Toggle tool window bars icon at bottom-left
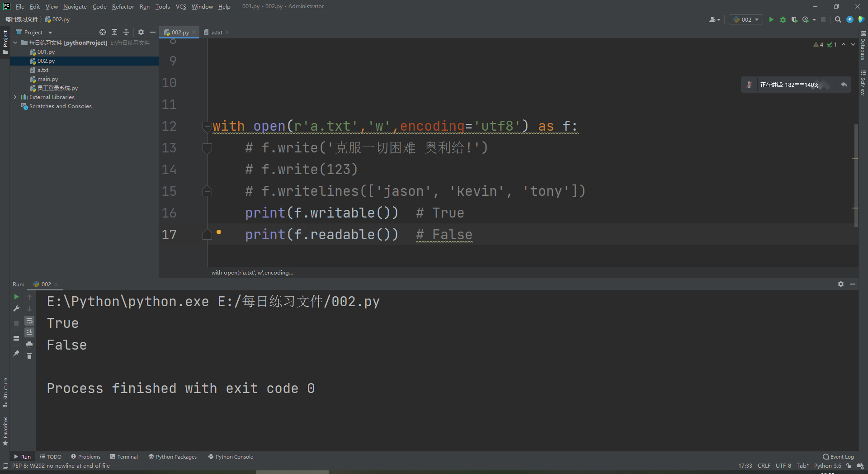868x474 pixels. coord(5,466)
